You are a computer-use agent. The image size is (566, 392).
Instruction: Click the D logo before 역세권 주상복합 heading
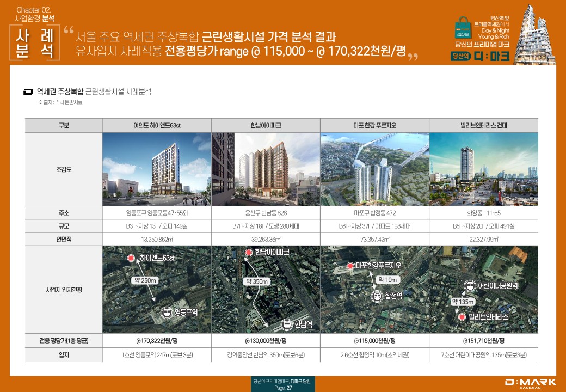[28, 91]
